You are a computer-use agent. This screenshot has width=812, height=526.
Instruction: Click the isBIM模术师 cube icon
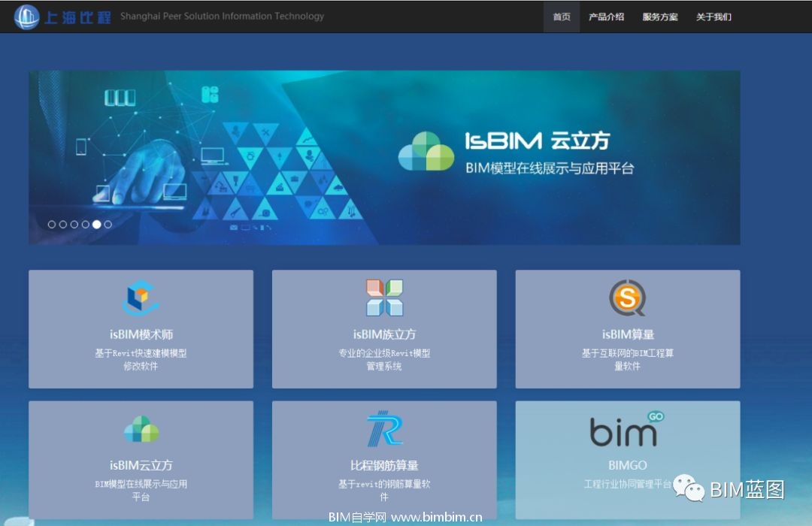pyautogui.click(x=141, y=298)
